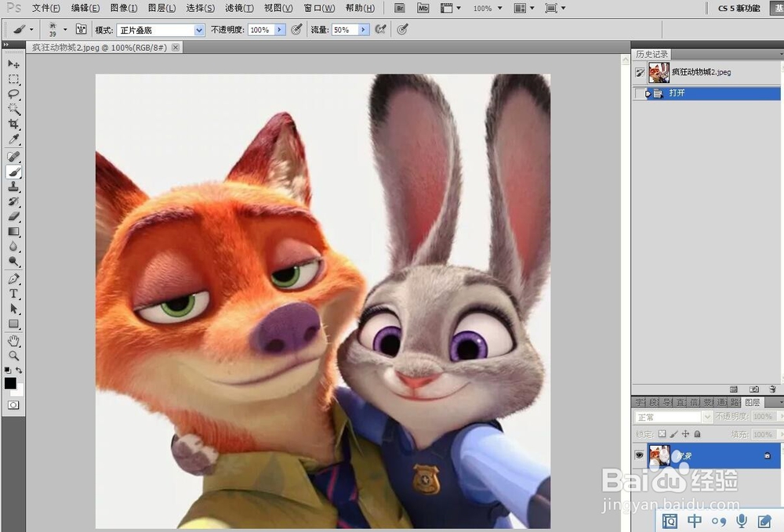This screenshot has height=532, width=784.
Task: Set history brush source for snapshot
Action: pos(640,72)
